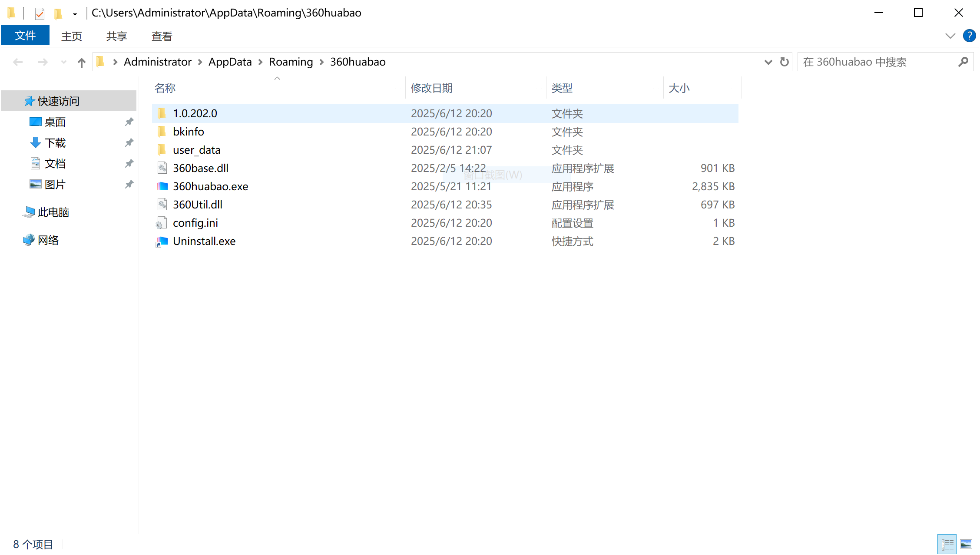980x555 pixels.
Task: Open the Quick Access Toolbar customize dropdown
Action: pyautogui.click(x=75, y=13)
